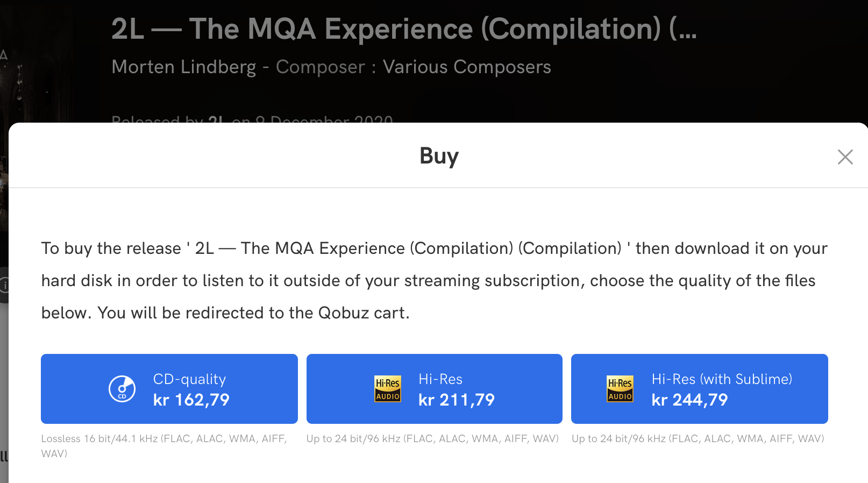
Task: Click the Buy dialog heading
Action: tap(439, 156)
